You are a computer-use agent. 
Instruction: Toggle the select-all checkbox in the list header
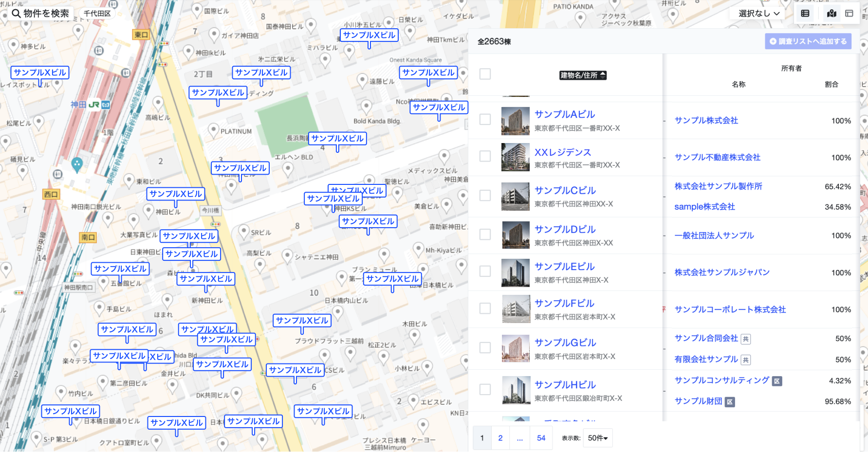[x=485, y=73]
